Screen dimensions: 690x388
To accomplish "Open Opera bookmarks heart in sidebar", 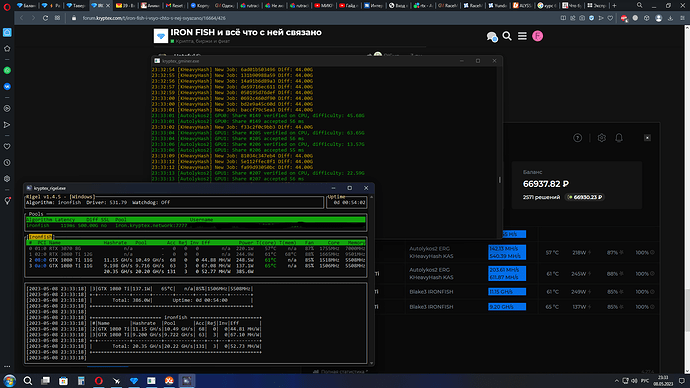I will click(7, 146).
